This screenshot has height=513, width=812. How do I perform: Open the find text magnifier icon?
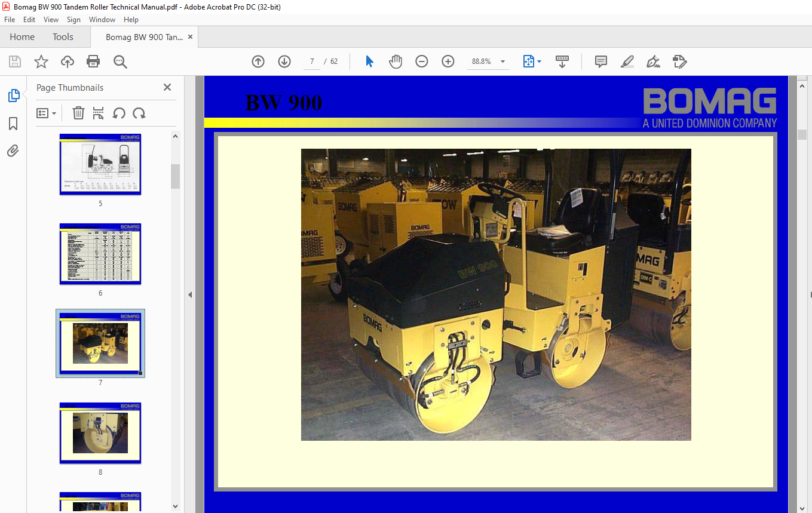120,62
